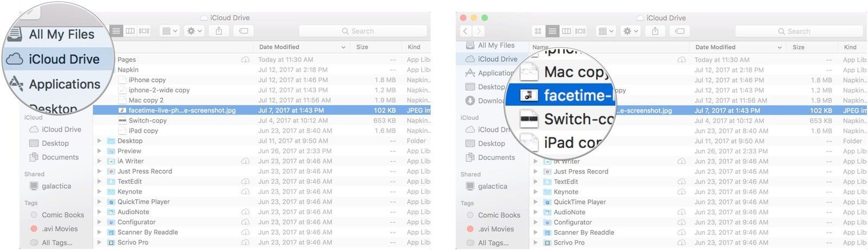Select Documents in right window sidebar
Screen dimensions: 868x250
pyautogui.click(x=496, y=157)
